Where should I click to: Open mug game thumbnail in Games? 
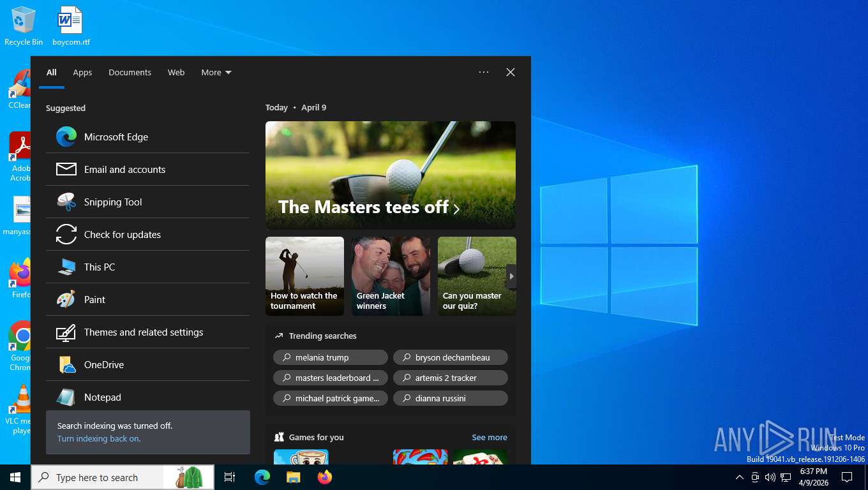pos(301,457)
